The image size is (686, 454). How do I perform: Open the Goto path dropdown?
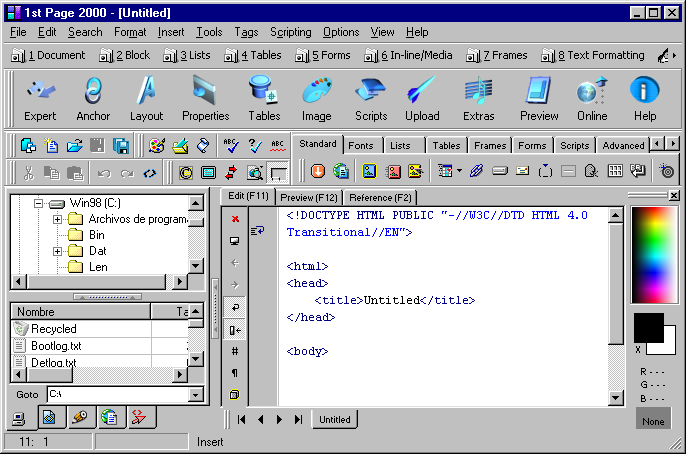[195, 395]
